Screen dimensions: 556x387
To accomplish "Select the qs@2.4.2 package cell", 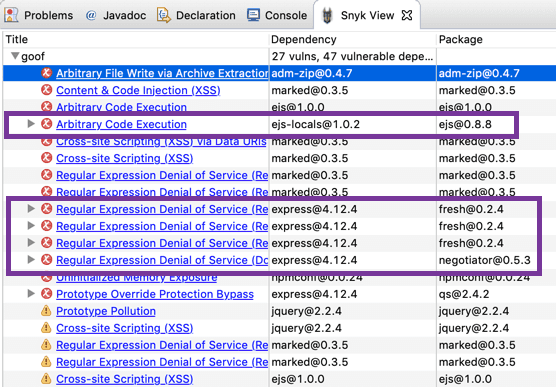I will (464, 294).
